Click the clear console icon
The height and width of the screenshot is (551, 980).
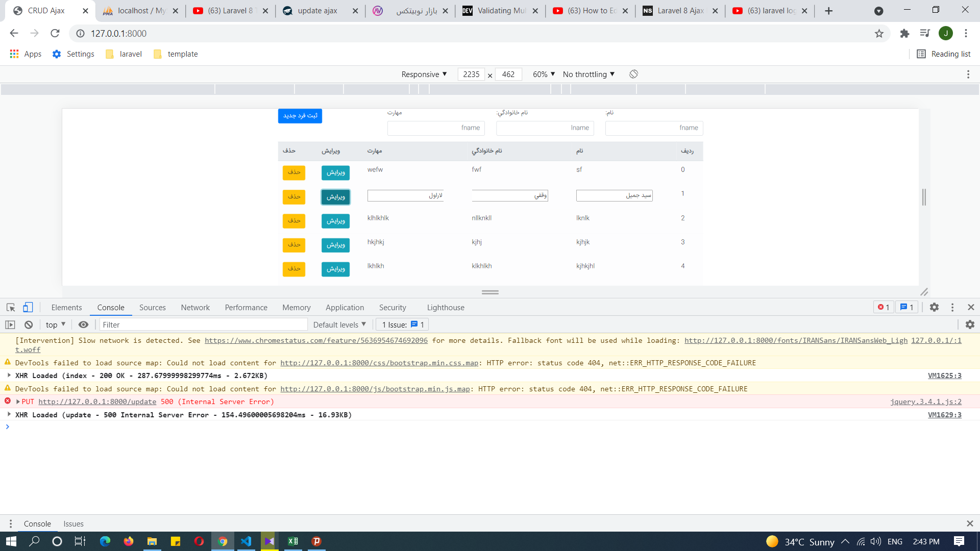29,324
